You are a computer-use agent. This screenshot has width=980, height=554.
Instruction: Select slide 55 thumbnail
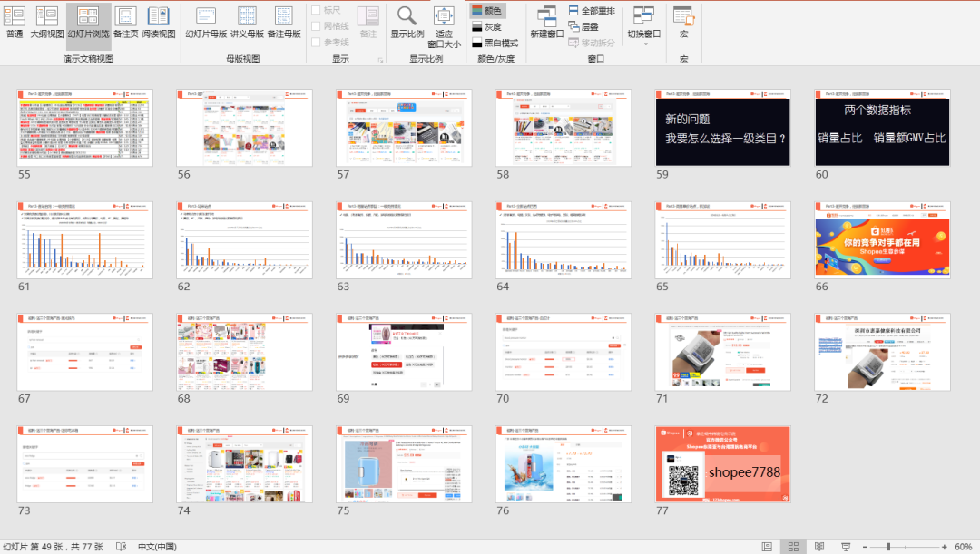pos(85,128)
